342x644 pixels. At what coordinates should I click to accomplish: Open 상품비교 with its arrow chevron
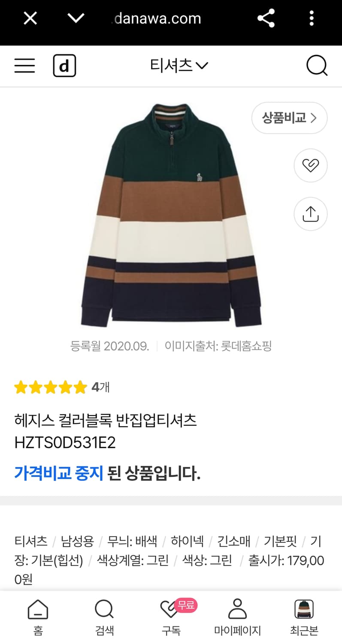289,118
